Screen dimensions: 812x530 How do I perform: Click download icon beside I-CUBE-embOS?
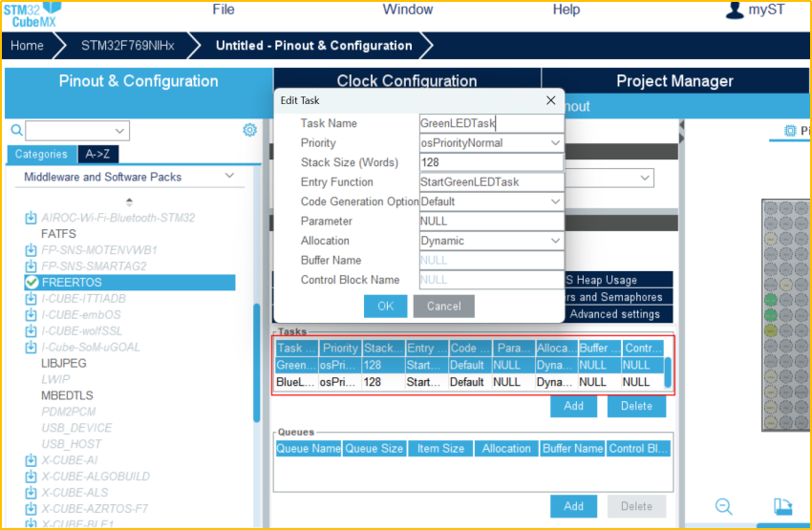pyautogui.click(x=32, y=314)
